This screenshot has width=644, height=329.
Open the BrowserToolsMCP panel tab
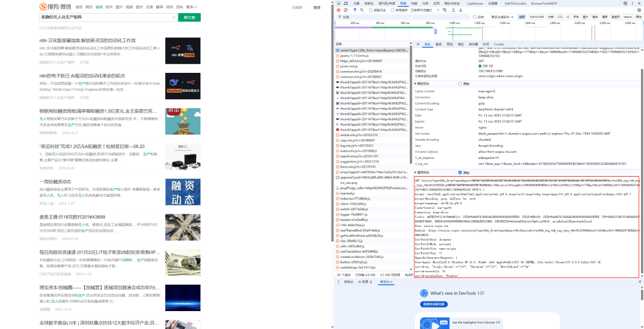[x=543, y=3]
